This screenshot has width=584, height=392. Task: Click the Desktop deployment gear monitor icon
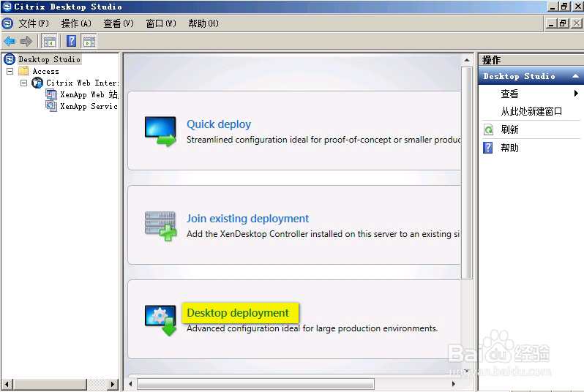click(x=160, y=320)
